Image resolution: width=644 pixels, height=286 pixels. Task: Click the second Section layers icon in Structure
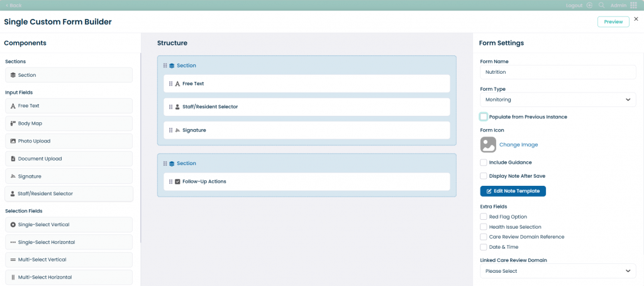click(172, 163)
